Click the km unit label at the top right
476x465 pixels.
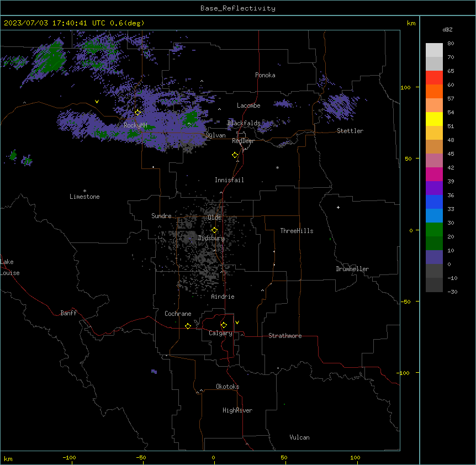(x=411, y=23)
